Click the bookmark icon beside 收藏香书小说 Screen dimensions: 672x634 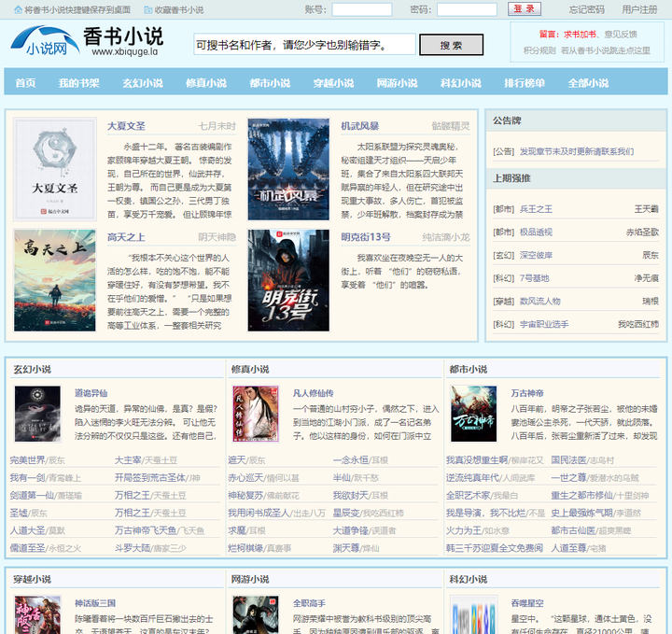tap(147, 9)
